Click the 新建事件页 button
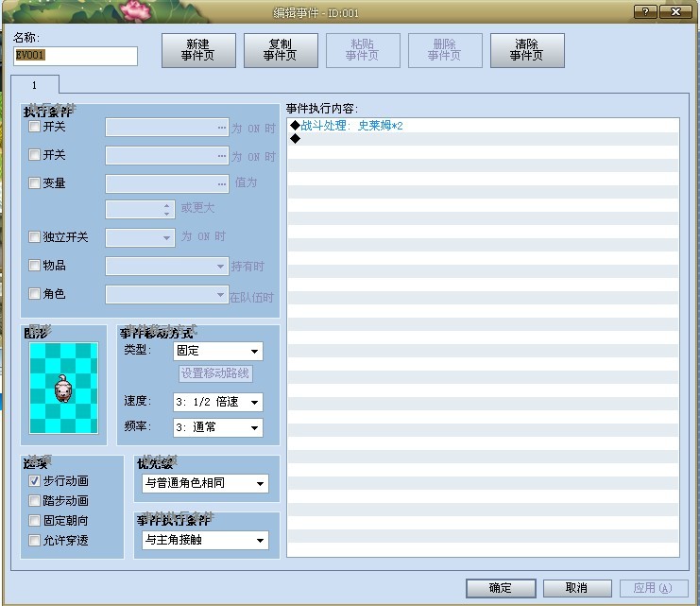 (x=198, y=50)
